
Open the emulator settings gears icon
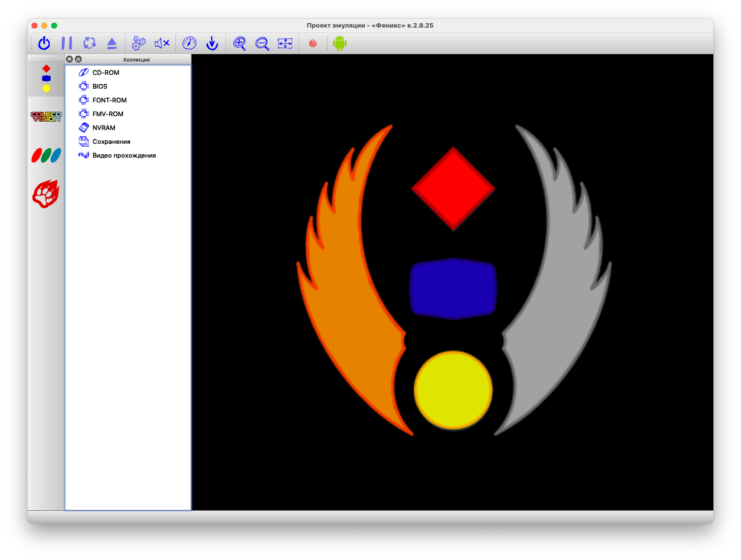(x=139, y=43)
